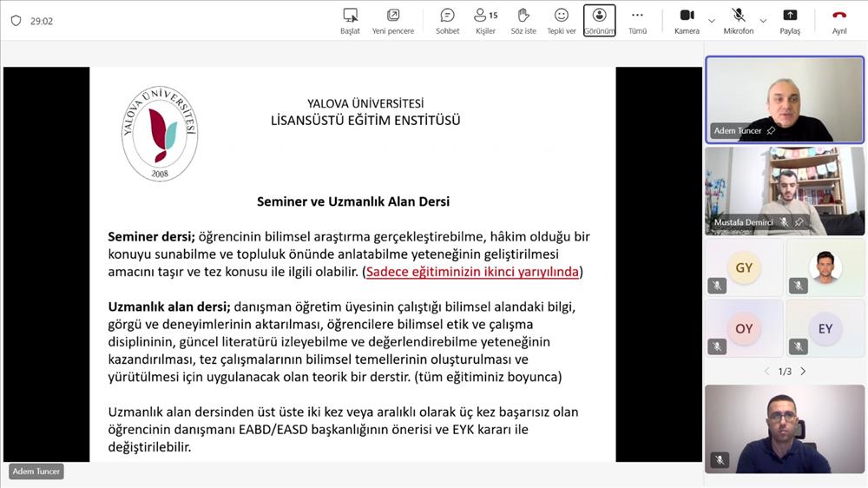Click the Paylaş share screen icon
Screen dimensions: 868x488
[790, 20]
